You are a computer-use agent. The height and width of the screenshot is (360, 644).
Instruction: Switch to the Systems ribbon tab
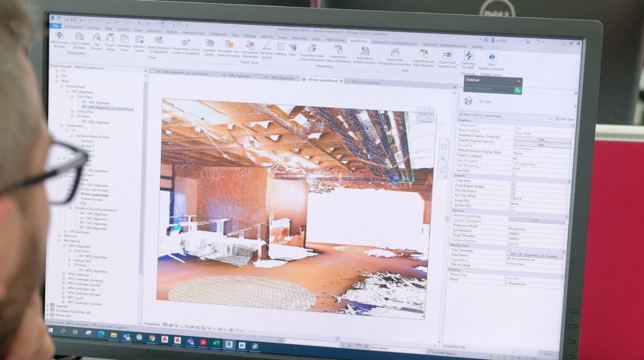(123, 29)
